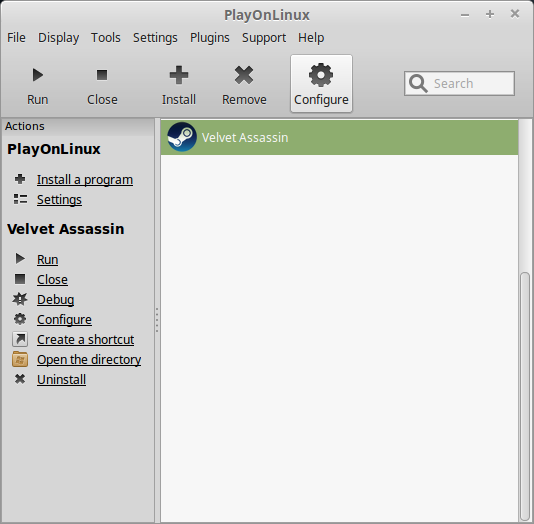Click the Open the directory folder icon

coord(20,359)
